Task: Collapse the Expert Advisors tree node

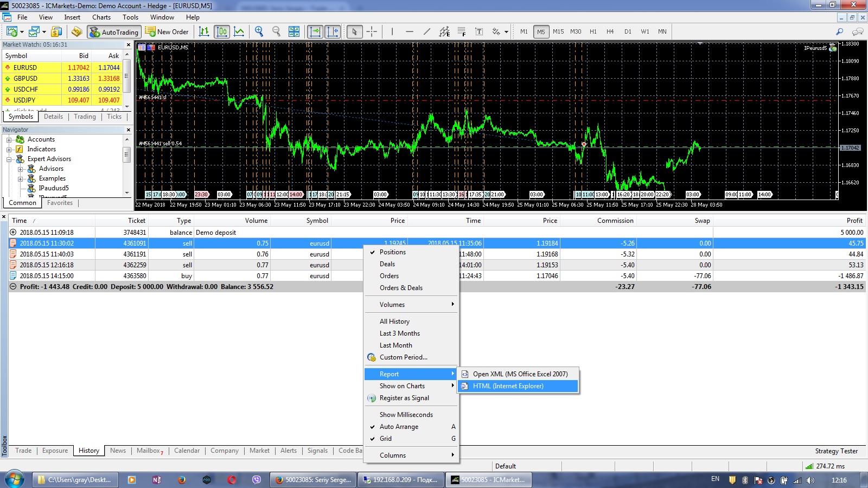Action: (x=9, y=159)
